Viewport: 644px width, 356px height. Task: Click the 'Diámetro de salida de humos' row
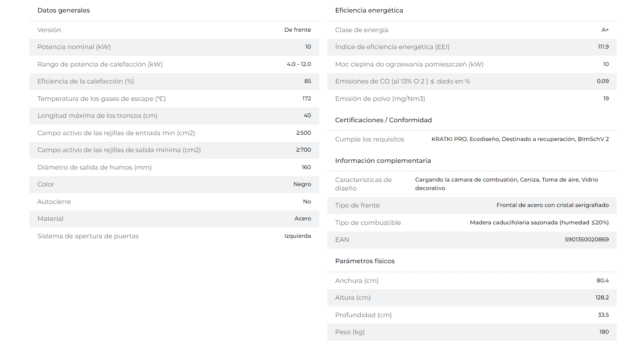coord(174,167)
